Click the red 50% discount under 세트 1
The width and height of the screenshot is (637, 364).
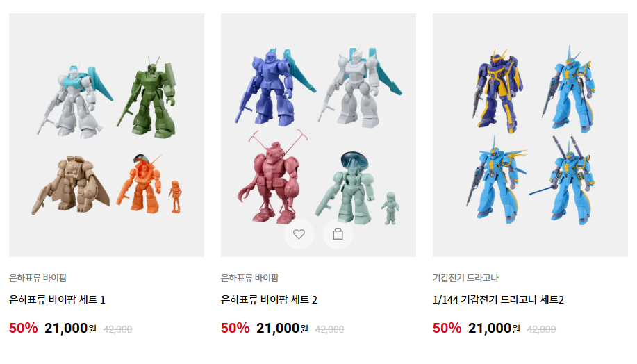pyautogui.click(x=23, y=329)
